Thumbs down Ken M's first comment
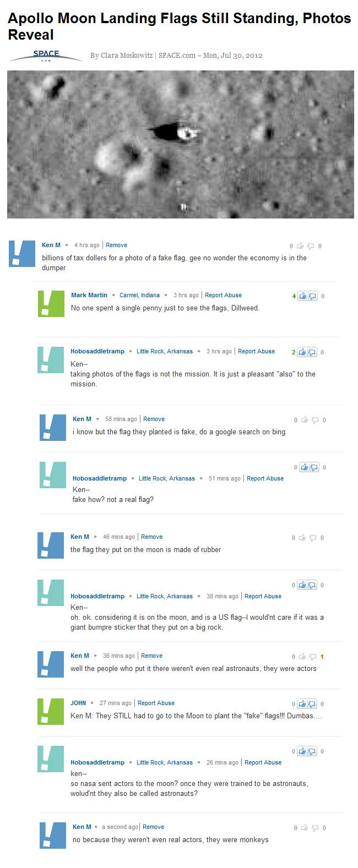The image size is (358, 868). [x=310, y=246]
